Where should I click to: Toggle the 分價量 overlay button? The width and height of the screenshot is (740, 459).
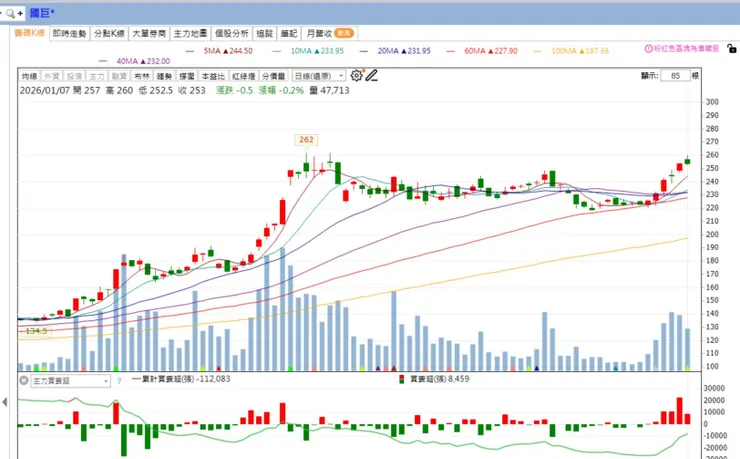tap(274, 76)
